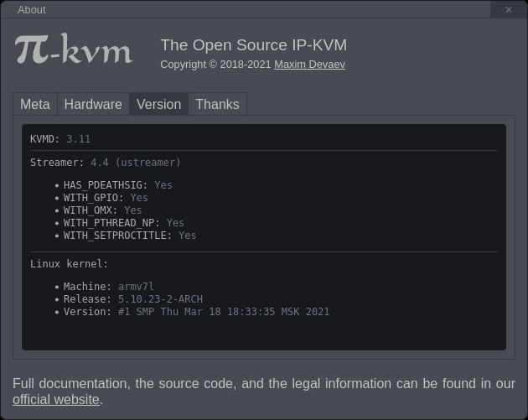This screenshot has height=420, width=528.
Task: Click the Machine armv7l value
Action: click(136, 287)
